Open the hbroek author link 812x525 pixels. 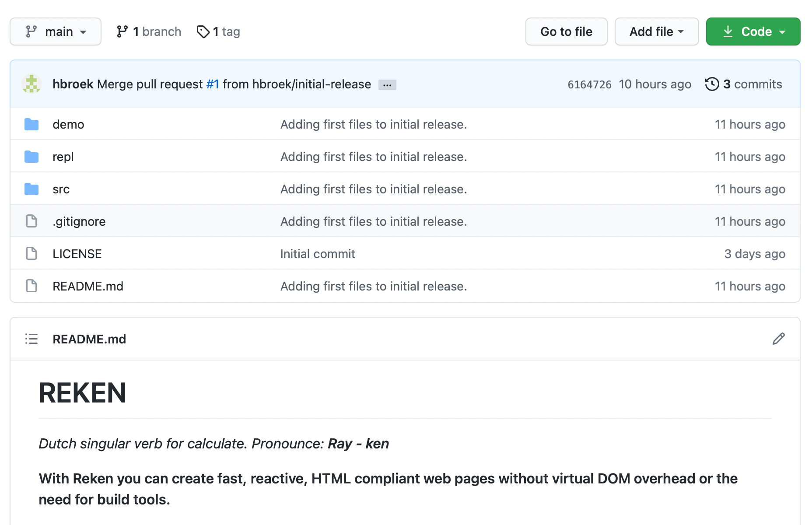(x=73, y=84)
